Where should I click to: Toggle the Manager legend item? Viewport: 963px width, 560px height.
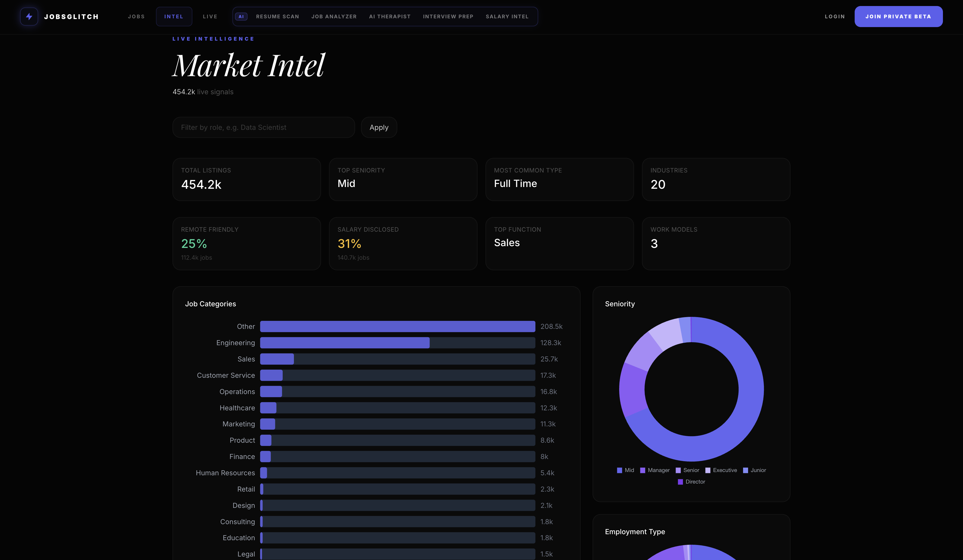[655, 470]
